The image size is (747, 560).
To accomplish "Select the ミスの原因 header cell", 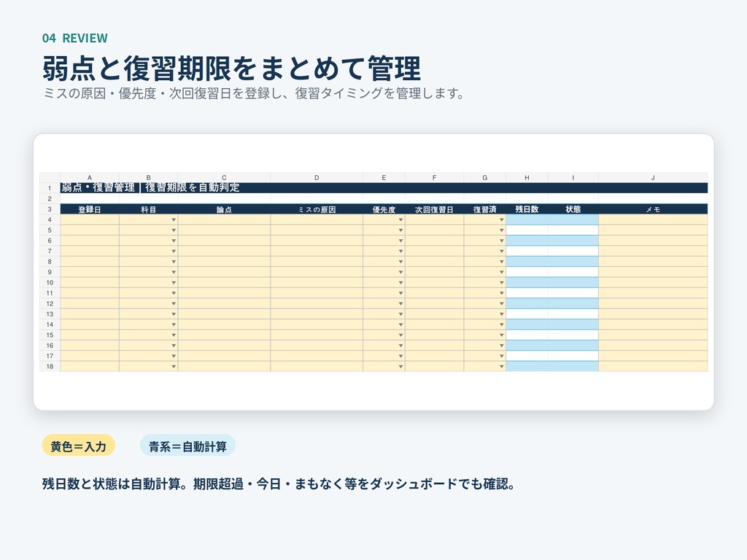I will tap(317, 209).
